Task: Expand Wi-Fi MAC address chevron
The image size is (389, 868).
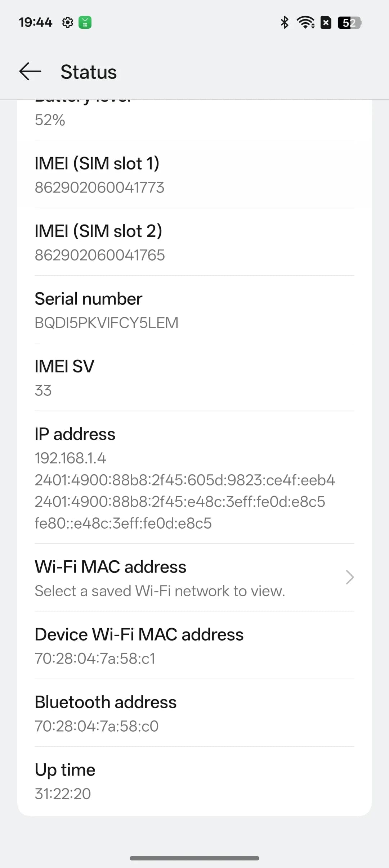Action: 349,577
